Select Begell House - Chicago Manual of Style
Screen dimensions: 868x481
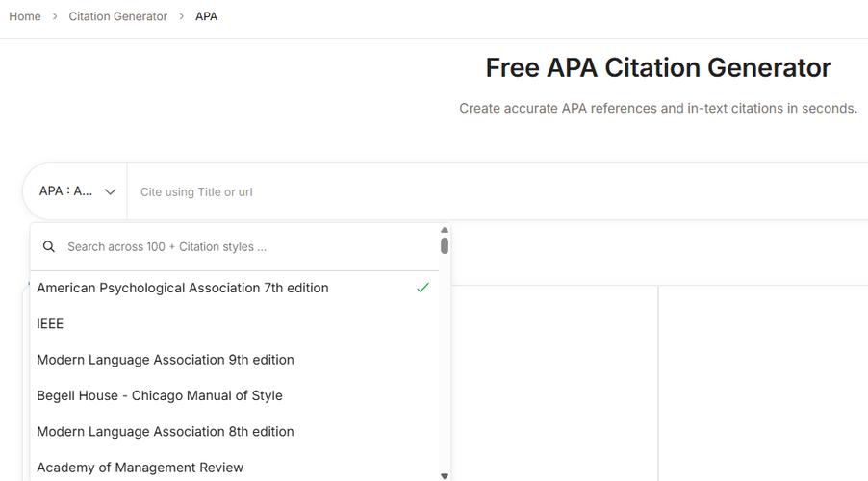[235, 395]
